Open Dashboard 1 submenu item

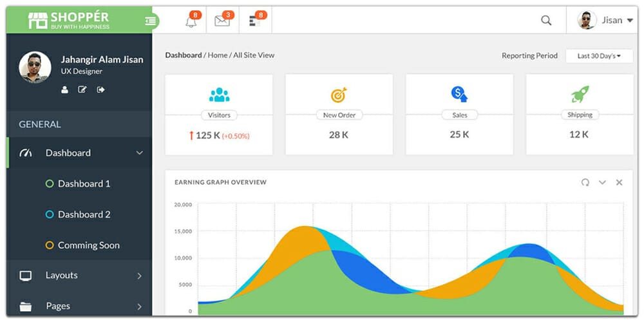click(x=84, y=184)
